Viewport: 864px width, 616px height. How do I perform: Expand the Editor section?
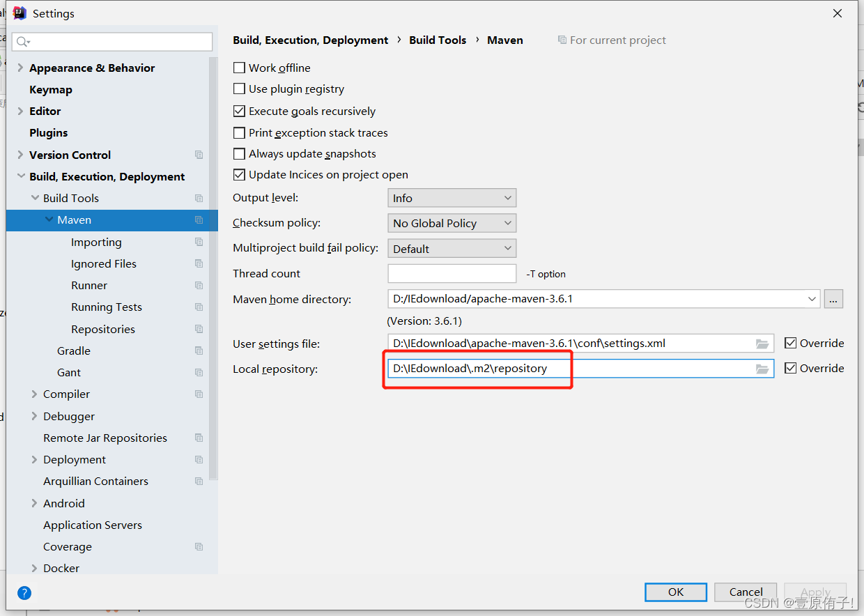21,111
